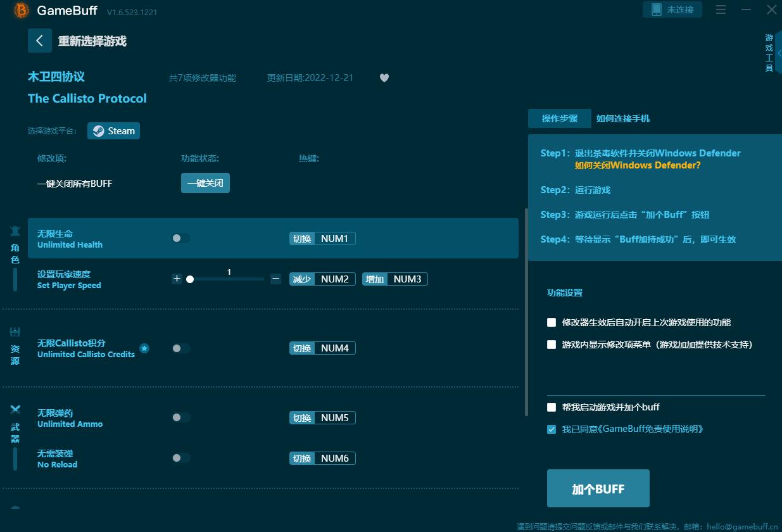Toggle Unlimited Health switch
The width and height of the screenshot is (782, 532).
[x=181, y=238]
